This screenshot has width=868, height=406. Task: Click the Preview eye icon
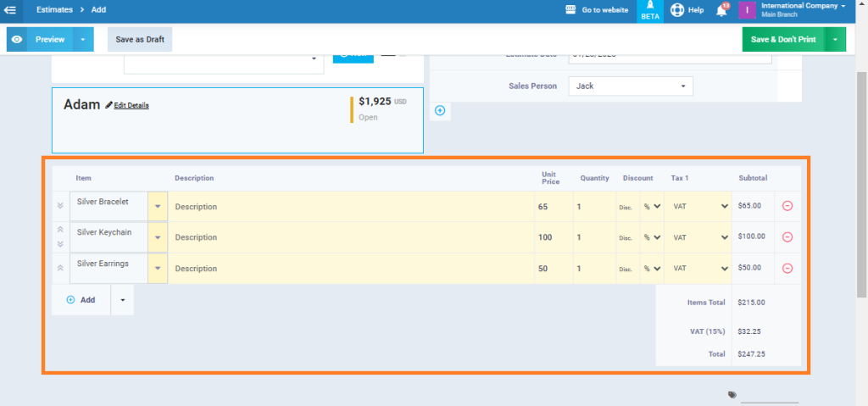click(17, 39)
